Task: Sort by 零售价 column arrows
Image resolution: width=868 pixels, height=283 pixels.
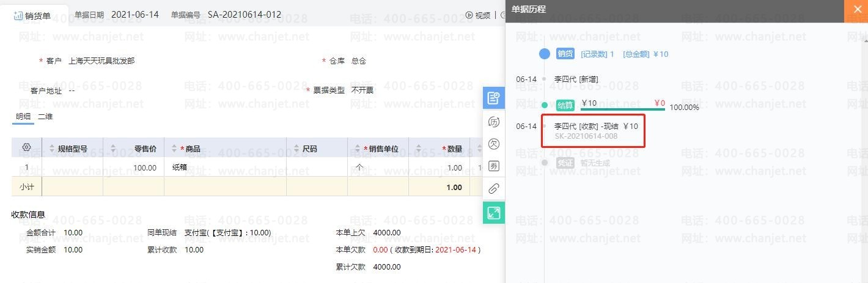Action: coord(112,149)
